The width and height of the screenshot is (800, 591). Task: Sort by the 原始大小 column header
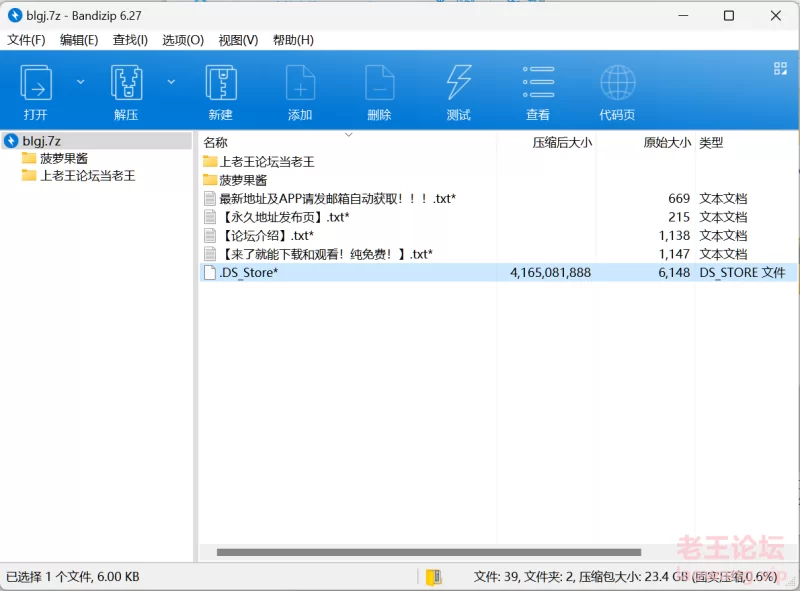coord(667,142)
